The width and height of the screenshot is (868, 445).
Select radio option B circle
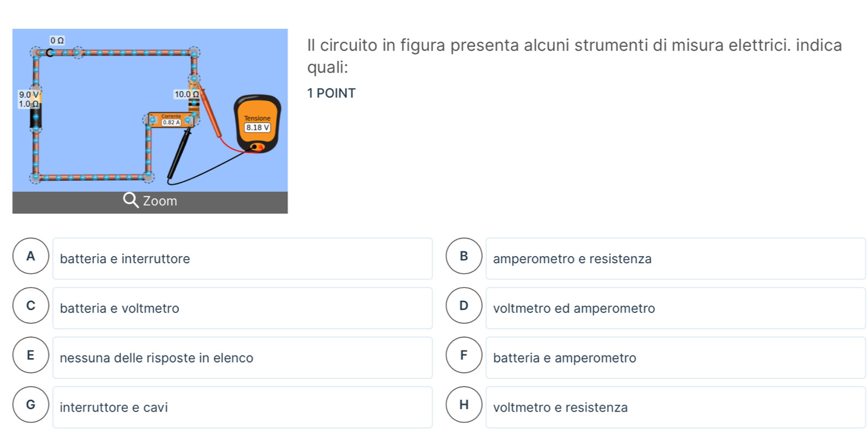click(464, 256)
